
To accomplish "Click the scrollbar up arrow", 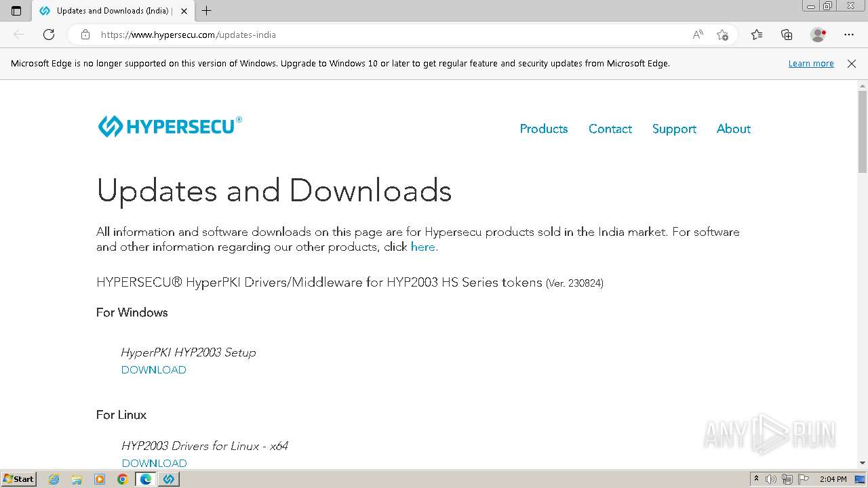I will coord(863,85).
